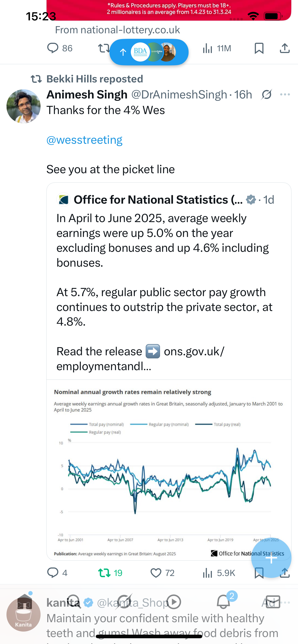Reply to Animesh Singh's post with 4 comments
This screenshot has height=644, width=298.
(x=53, y=573)
